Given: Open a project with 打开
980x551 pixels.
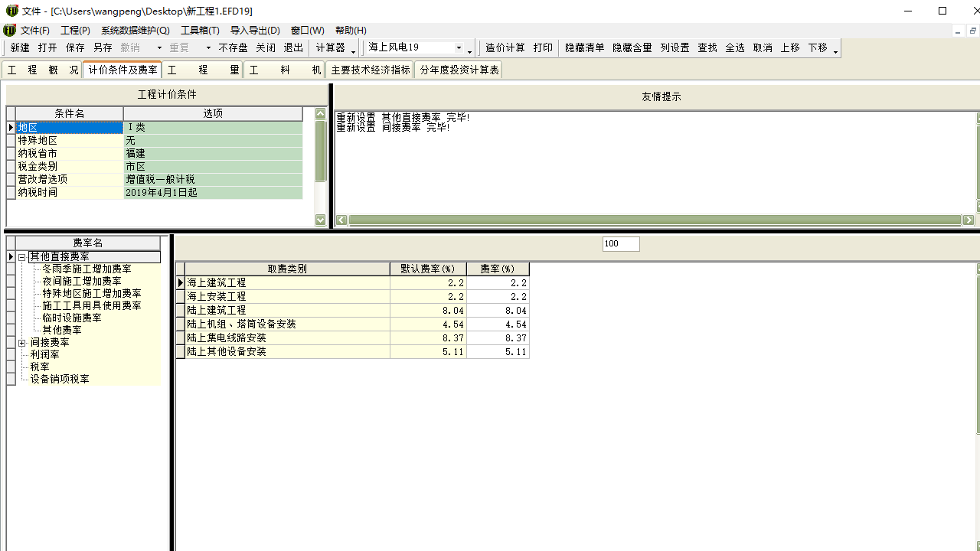Looking at the screenshot, I should click(x=47, y=47).
